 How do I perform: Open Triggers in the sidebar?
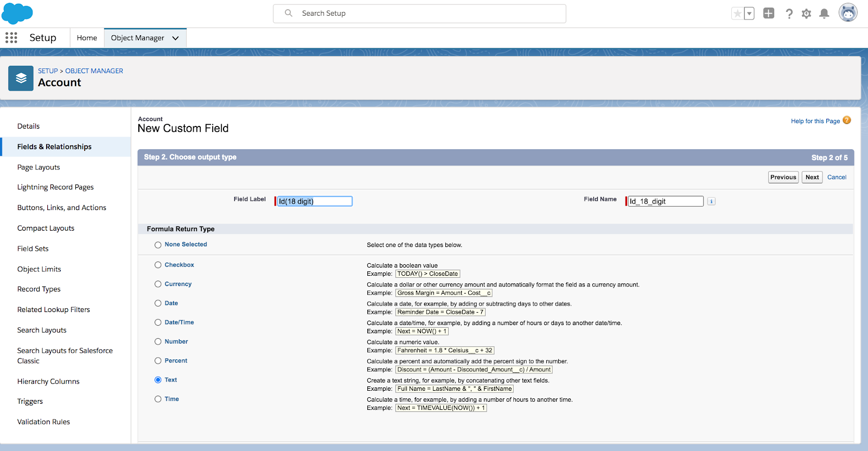pyautogui.click(x=30, y=402)
